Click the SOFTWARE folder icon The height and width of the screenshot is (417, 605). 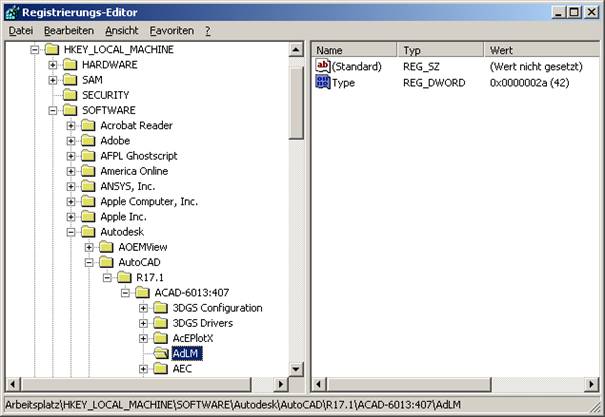(70, 110)
